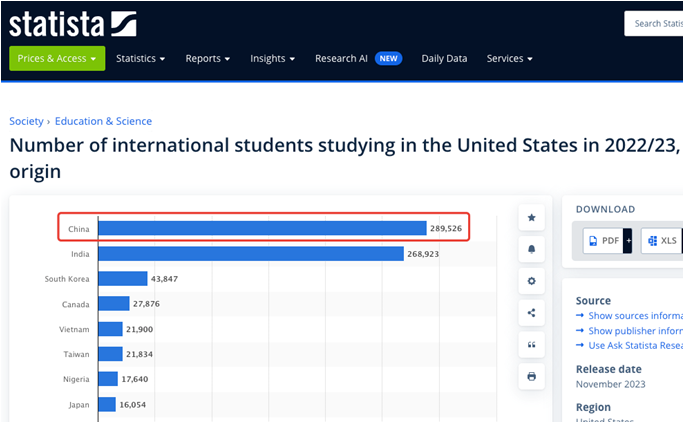Image resolution: width=684 pixels, height=423 pixels.
Task: Click Show publisher information link
Action: [x=635, y=331]
